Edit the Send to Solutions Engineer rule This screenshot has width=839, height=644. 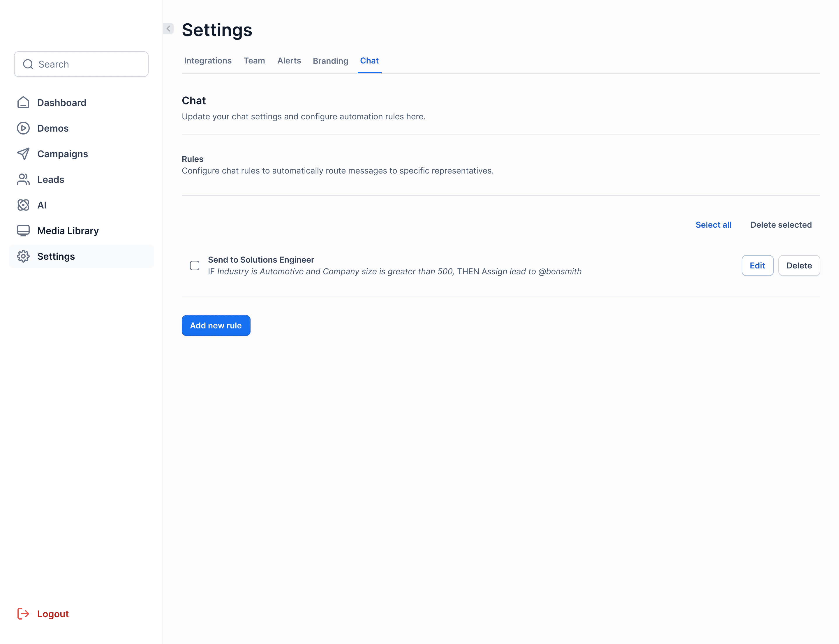coord(757,266)
